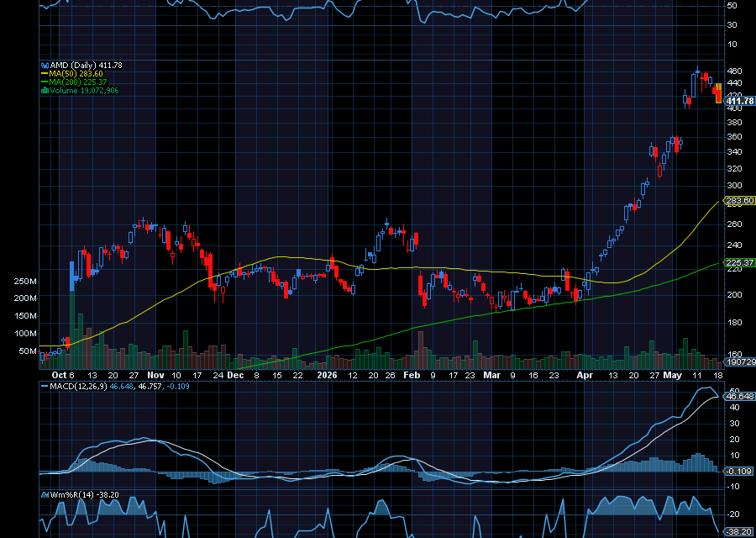
Task: Click the 2026 year label on the date axis
Action: coord(328,376)
